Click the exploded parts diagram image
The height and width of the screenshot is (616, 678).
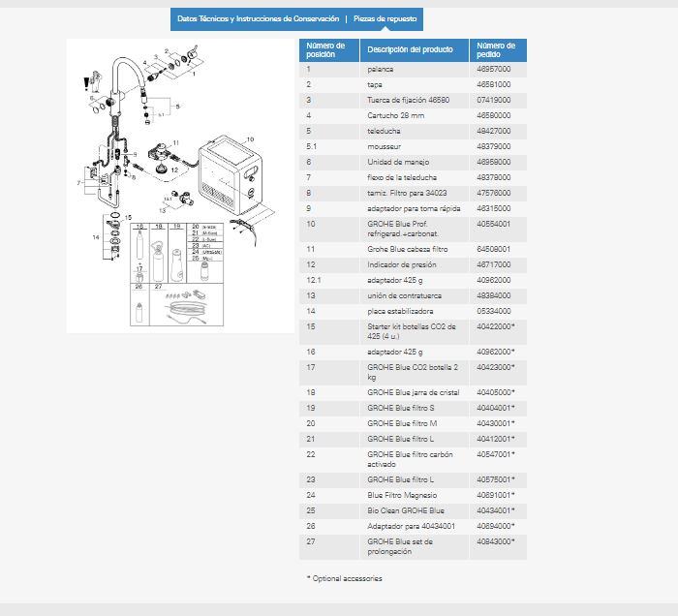tap(181, 186)
